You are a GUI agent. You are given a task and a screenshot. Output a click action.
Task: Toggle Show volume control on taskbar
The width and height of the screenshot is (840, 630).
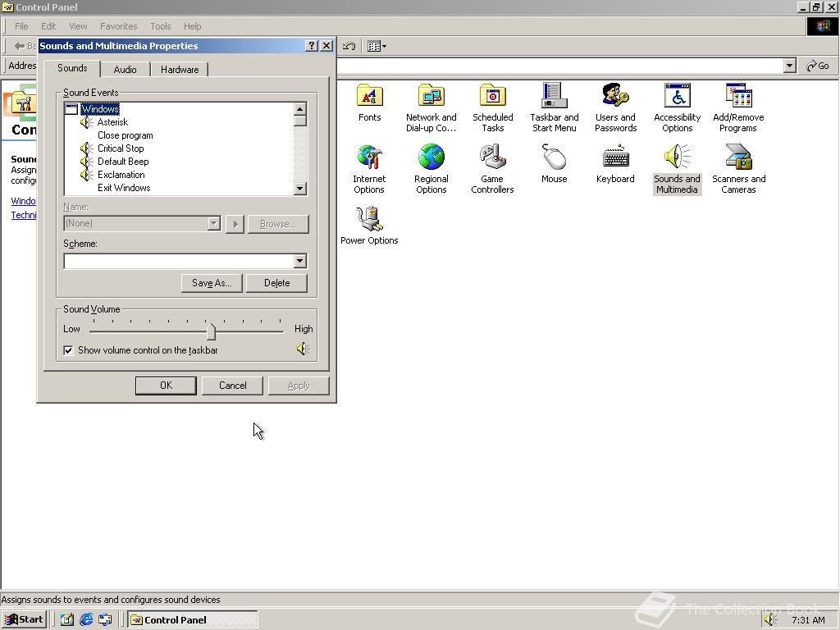[68, 350]
